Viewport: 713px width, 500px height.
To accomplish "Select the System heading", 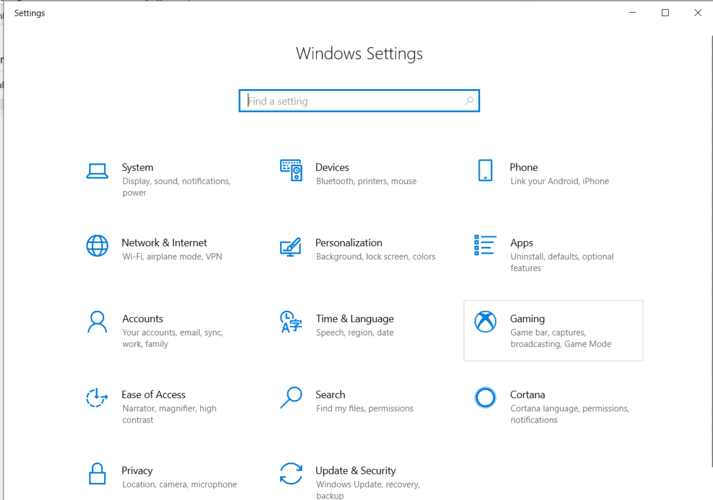I will point(137,168).
